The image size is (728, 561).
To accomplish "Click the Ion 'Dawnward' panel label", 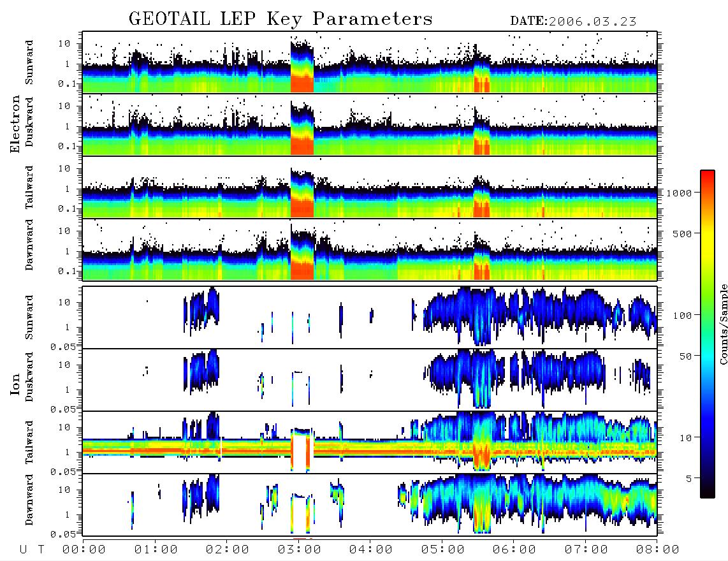I will pos(29,500).
